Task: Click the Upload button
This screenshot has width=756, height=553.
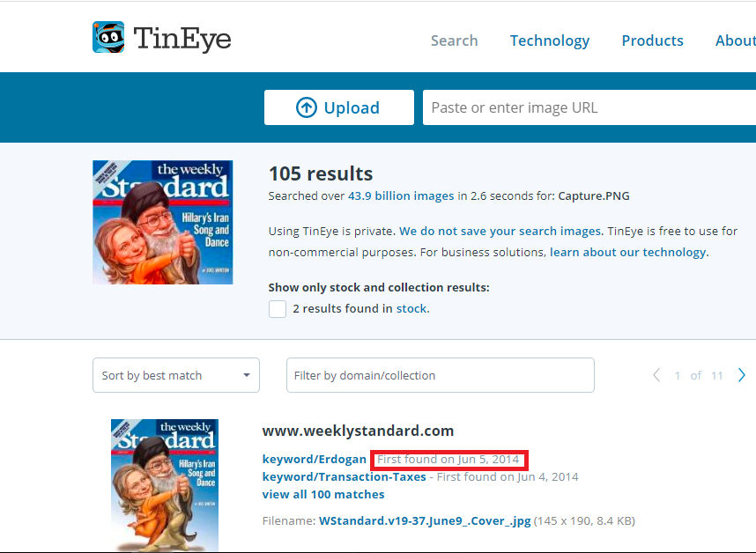Action: (x=339, y=107)
